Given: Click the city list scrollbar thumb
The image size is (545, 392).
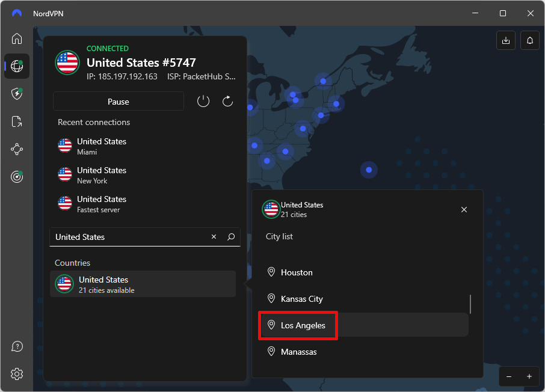Looking at the screenshot, I should pyautogui.click(x=470, y=304).
